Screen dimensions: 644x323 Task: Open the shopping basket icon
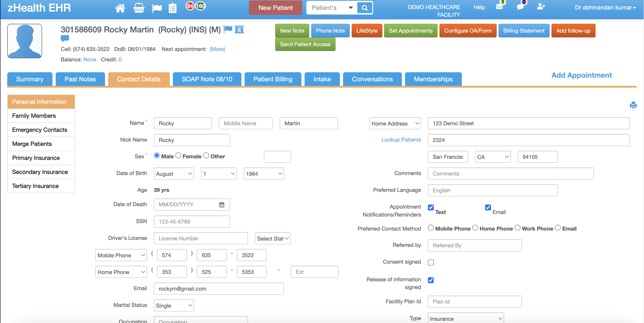tap(139, 8)
